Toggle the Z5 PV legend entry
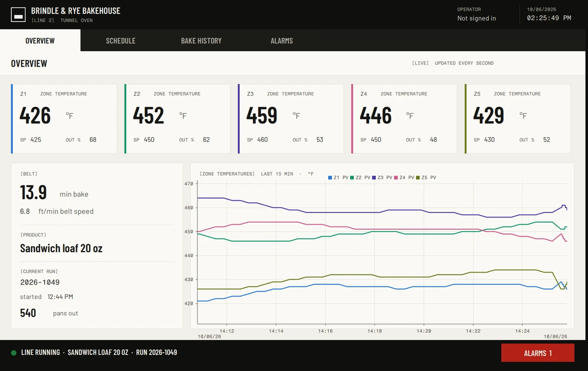The width and height of the screenshot is (588, 371). 426,178
